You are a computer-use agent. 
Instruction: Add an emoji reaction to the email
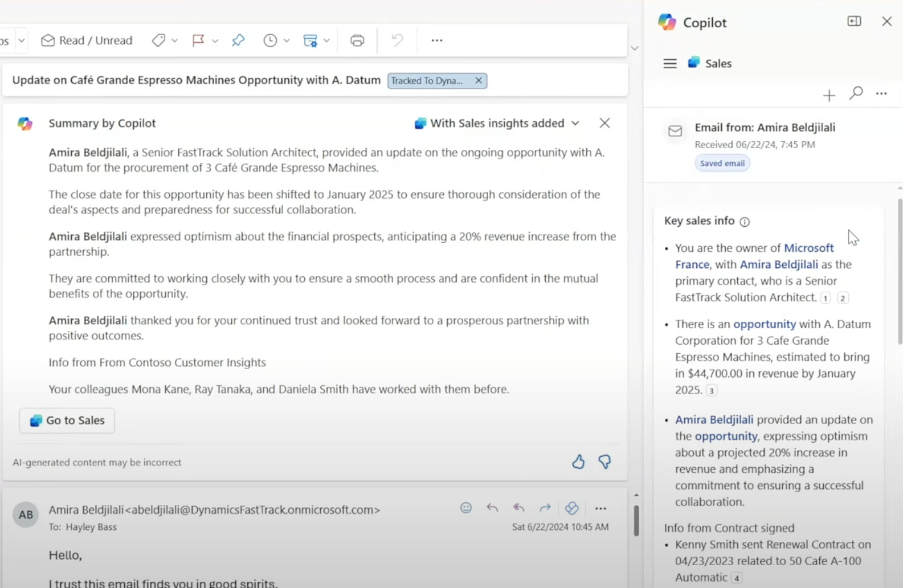pos(466,508)
